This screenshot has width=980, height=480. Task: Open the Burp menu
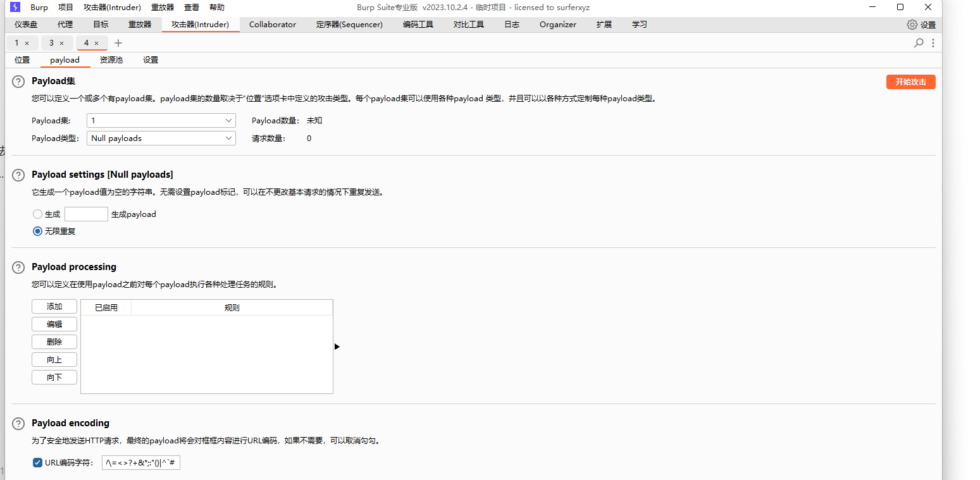pyautogui.click(x=39, y=8)
